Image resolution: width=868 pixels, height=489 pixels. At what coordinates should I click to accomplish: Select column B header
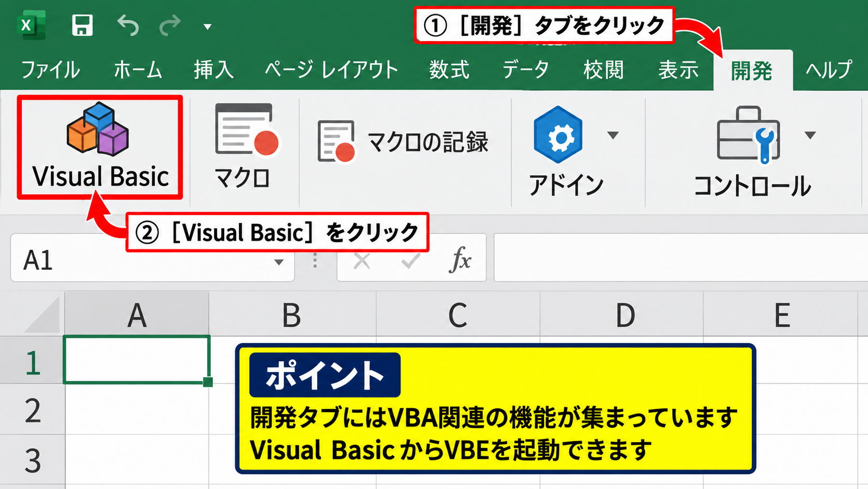[292, 314]
